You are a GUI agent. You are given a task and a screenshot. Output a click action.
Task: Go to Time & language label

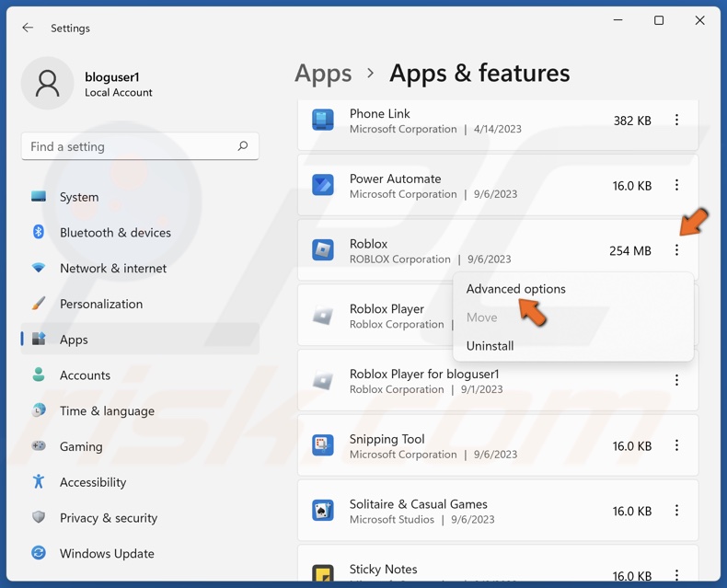(x=107, y=410)
